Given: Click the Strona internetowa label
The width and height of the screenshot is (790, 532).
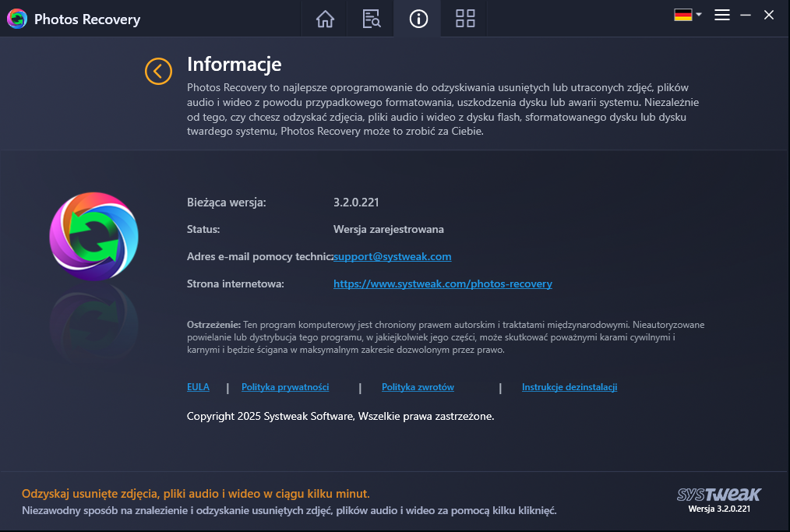Looking at the screenshot, I should (x=235, y=284).
